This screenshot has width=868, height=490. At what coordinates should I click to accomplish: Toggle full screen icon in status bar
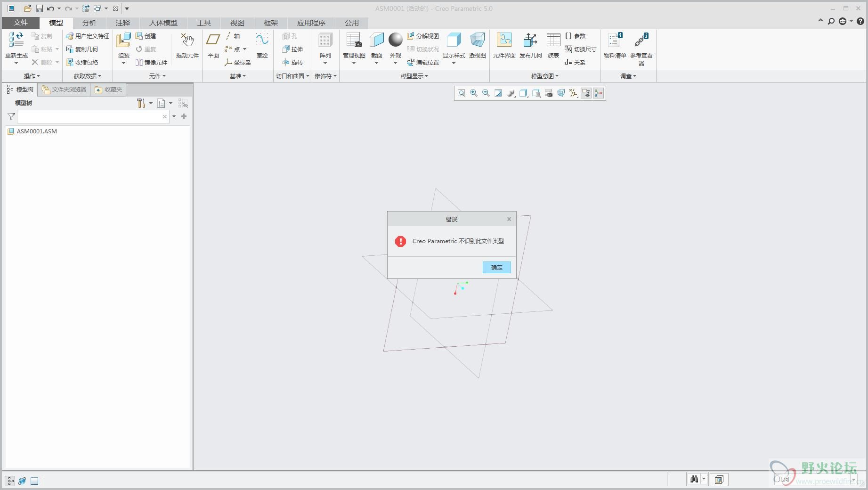pos(34,481)
